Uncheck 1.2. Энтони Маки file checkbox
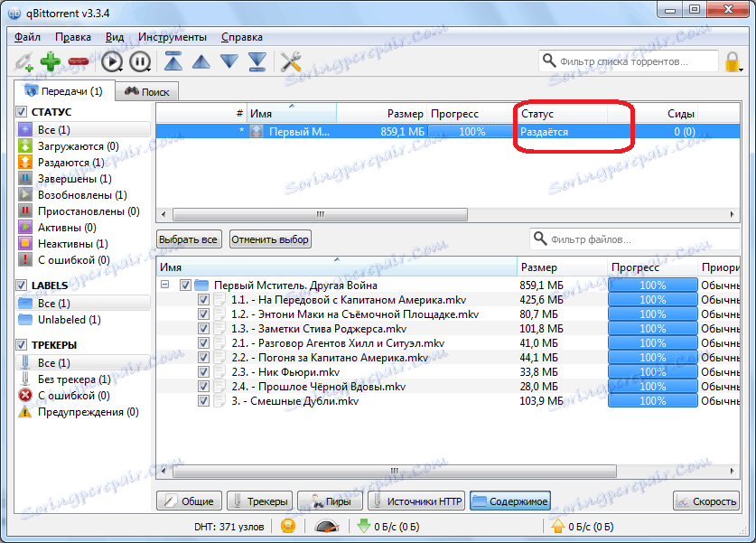Image resolution: width=756 pixels, height=543 pixels. 203,314
